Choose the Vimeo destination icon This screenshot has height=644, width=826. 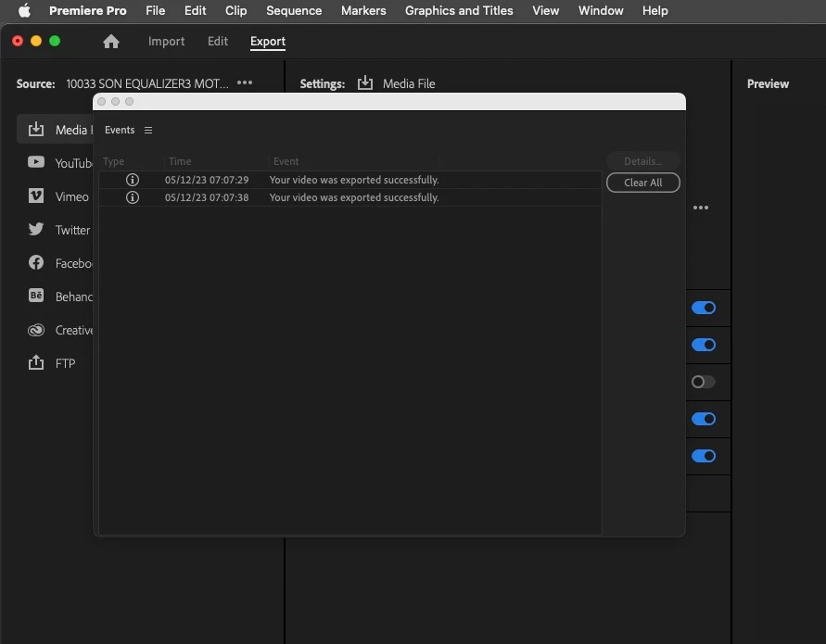pyautogui.click(x=36, y=196)
